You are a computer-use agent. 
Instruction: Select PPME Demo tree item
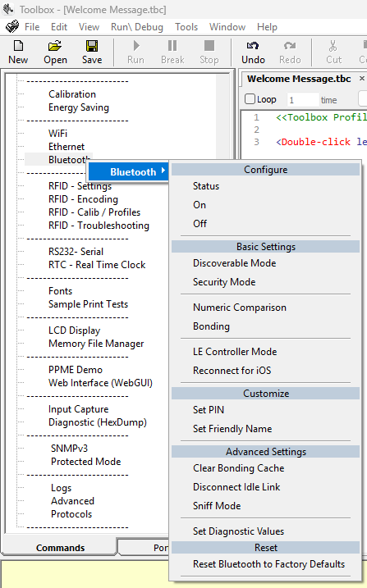click(x=76, y=370)
